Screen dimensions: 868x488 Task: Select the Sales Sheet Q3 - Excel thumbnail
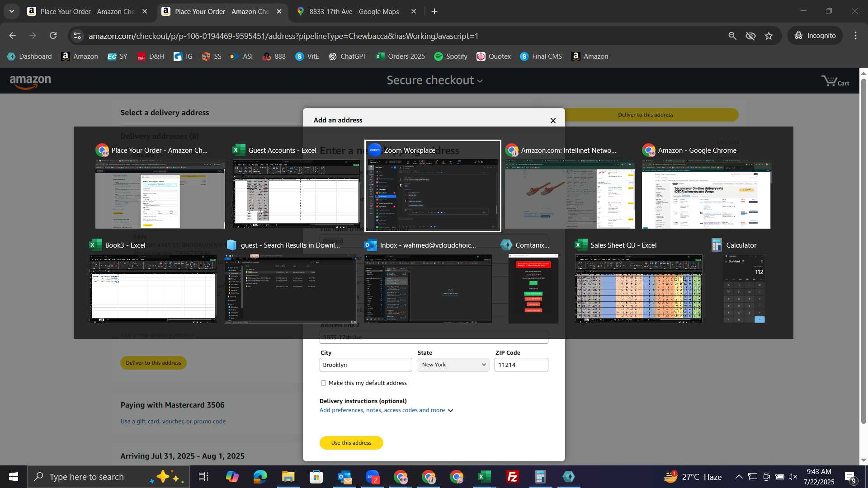(638, 281)
